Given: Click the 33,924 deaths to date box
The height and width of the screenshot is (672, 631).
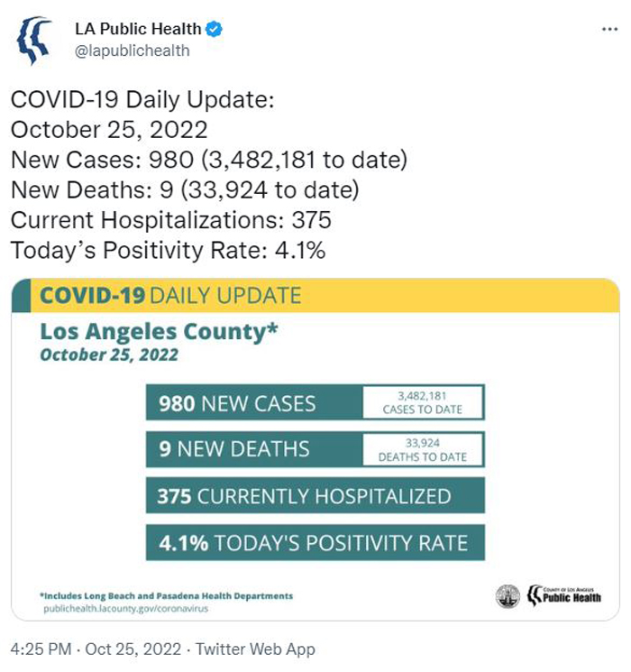Looking at the screenshot, I should (x=423, y=449).
